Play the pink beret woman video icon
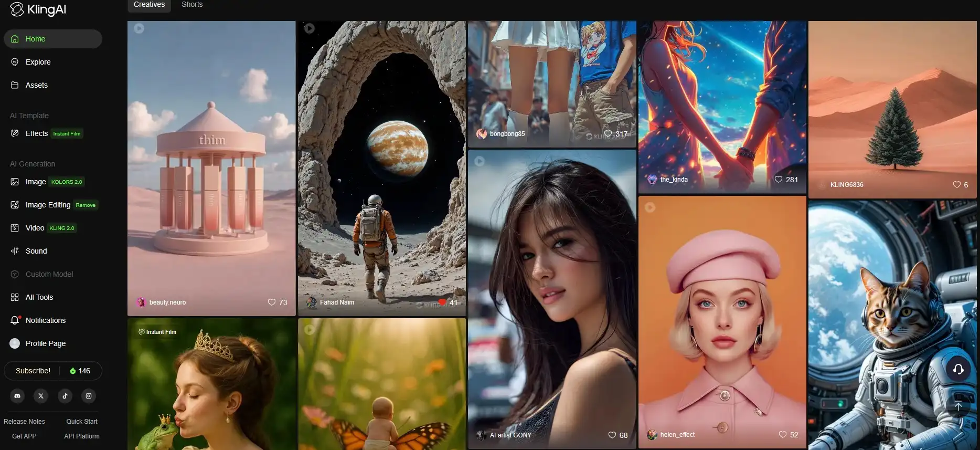 click(650, 207)
